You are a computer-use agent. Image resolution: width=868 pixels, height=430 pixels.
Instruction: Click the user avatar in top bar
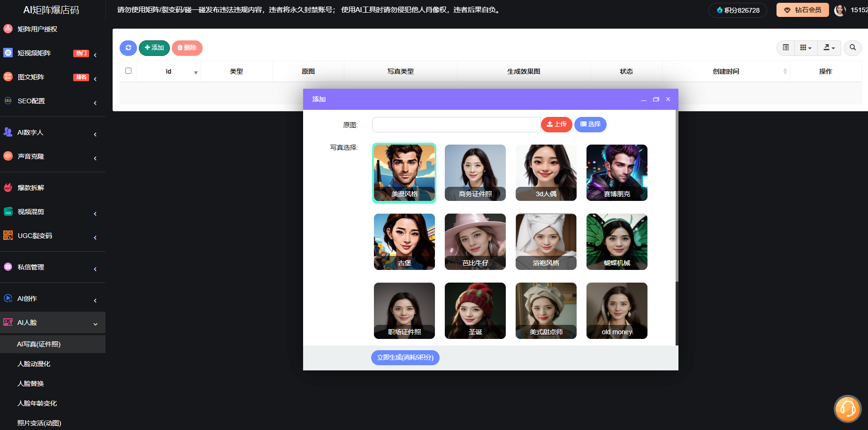pos(840,10)
